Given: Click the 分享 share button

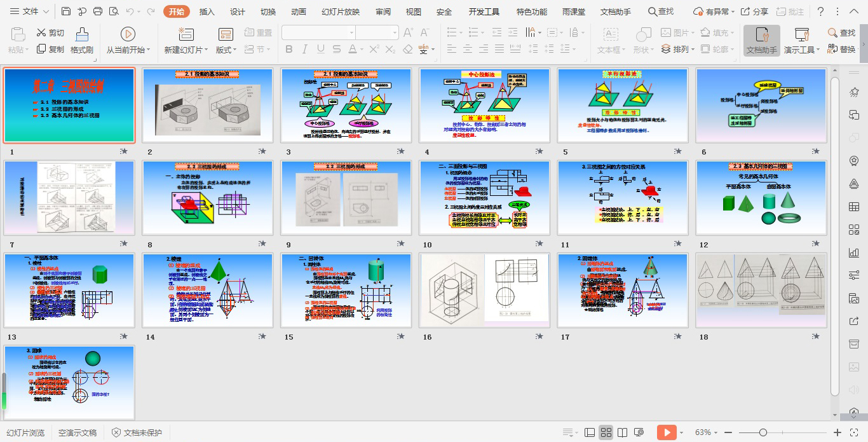Looking at the screenshot, I should pos(755,11).
